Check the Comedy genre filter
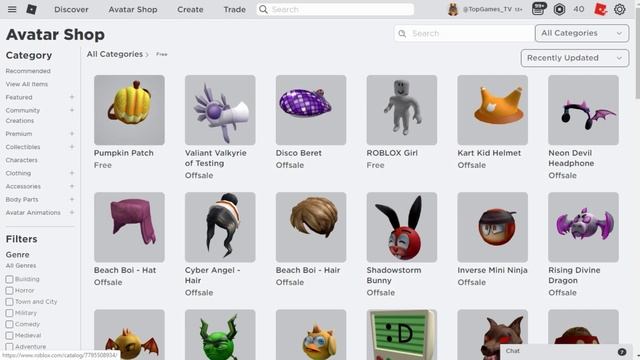The width and height of the screenshot is (640, 360). coord(9,324)
